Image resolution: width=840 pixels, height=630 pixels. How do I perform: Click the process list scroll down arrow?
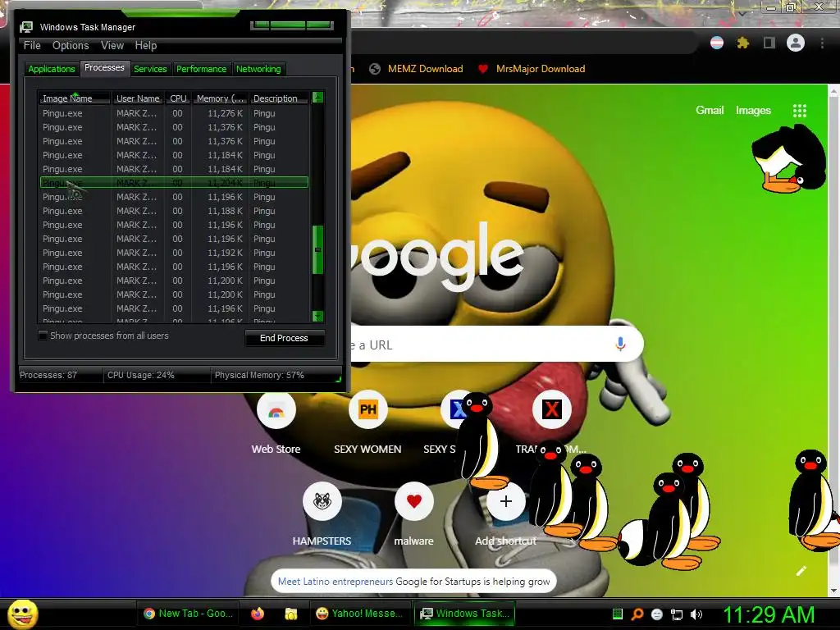pyautogui.click(x=317, y=316)
